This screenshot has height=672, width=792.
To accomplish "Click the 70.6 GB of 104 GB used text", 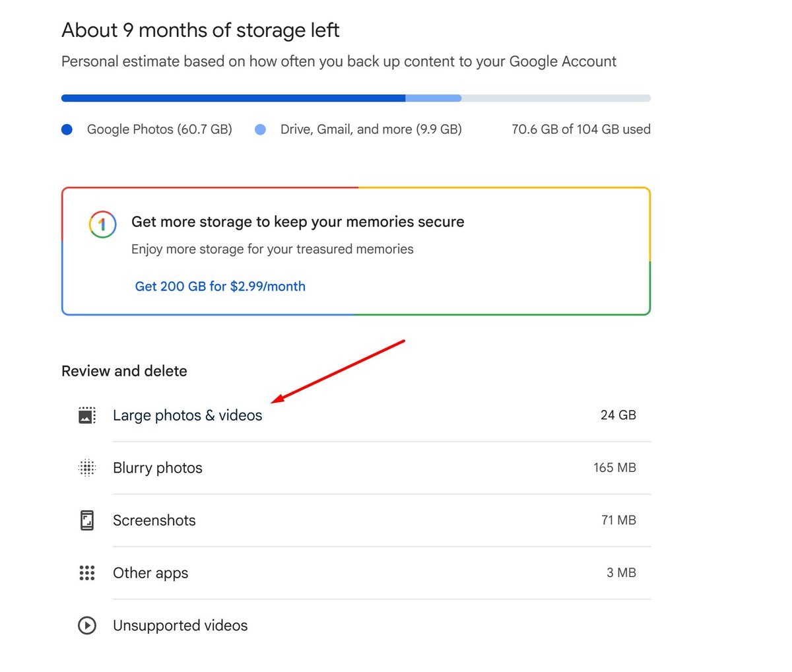I will (x=581, y=129).
